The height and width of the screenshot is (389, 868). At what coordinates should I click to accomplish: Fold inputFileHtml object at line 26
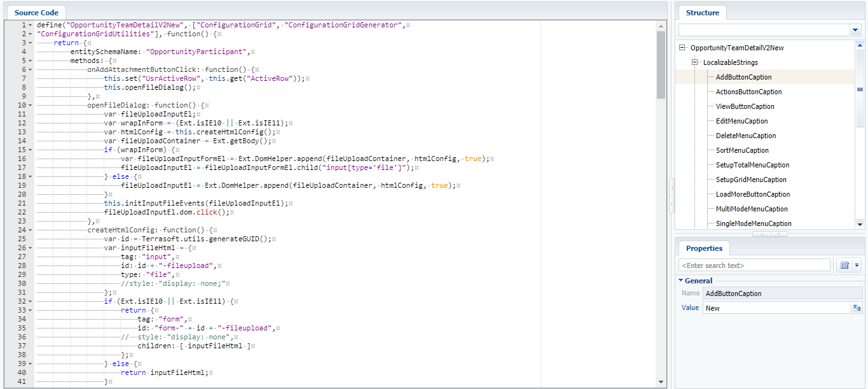30,248
